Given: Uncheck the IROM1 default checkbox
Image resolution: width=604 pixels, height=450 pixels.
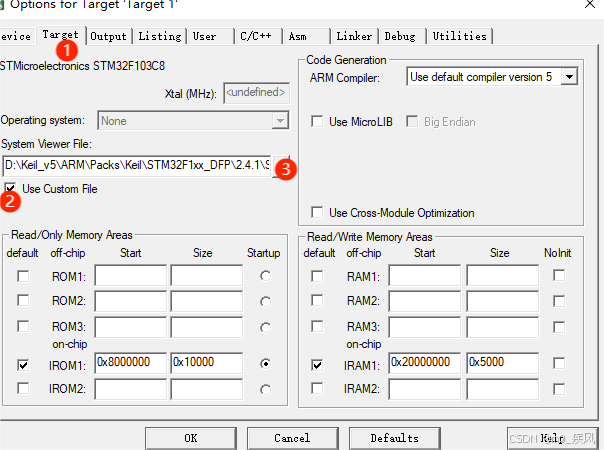Looking at the screenshot, I should click(23, 364).
